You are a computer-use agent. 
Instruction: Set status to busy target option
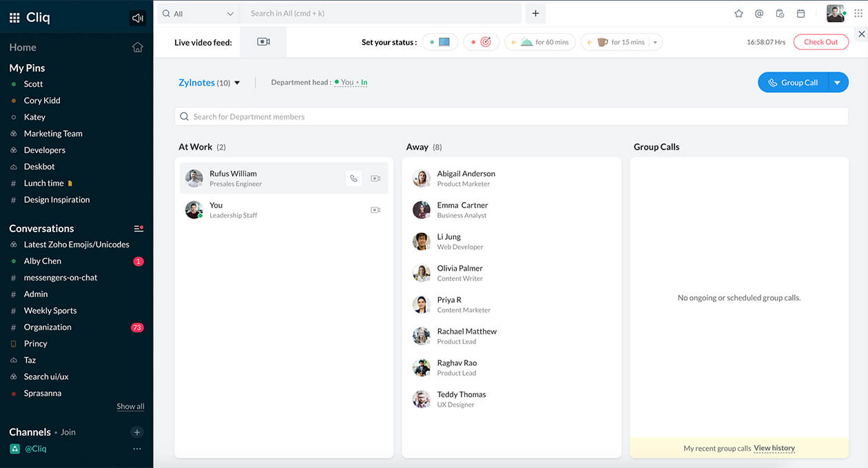click(481, 42)
